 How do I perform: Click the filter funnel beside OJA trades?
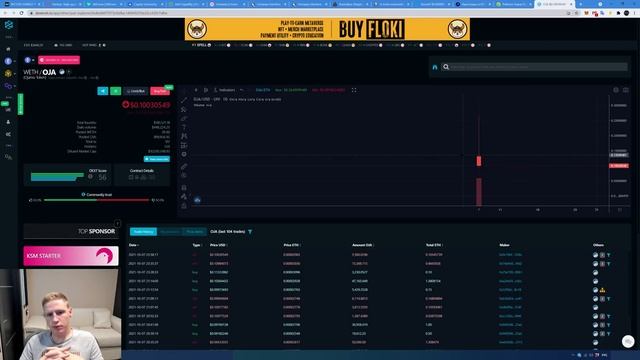250,232
